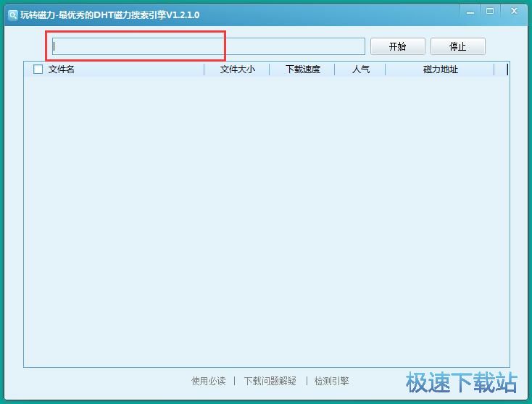The height and width of the screenshot is (404, 532).
Task: Minimize the 玩转磁力 window
Action: click(x=470, y=12)
